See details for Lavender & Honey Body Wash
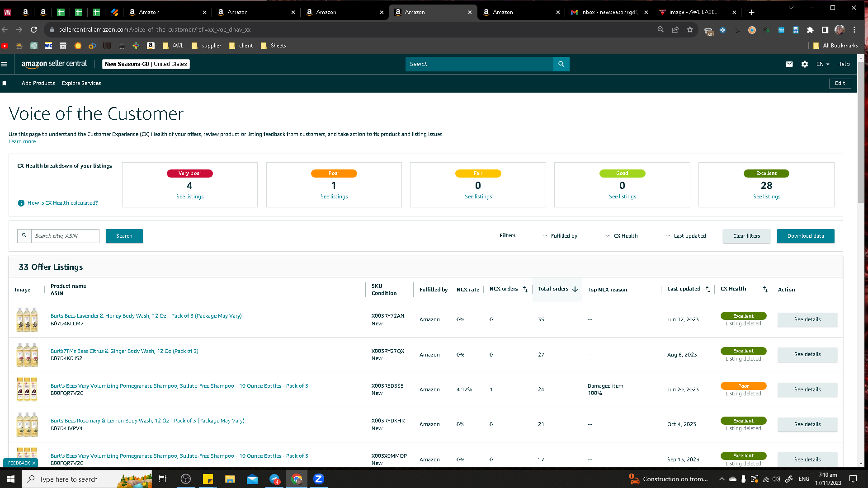Screen dimensions: 868x488 (807, 319)
